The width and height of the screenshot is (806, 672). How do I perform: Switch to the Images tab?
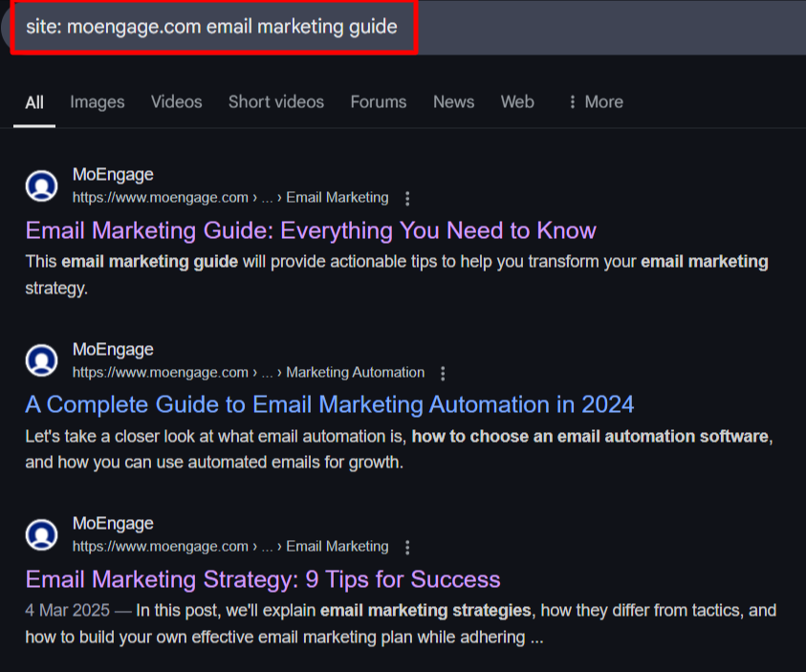pos(98,102)
